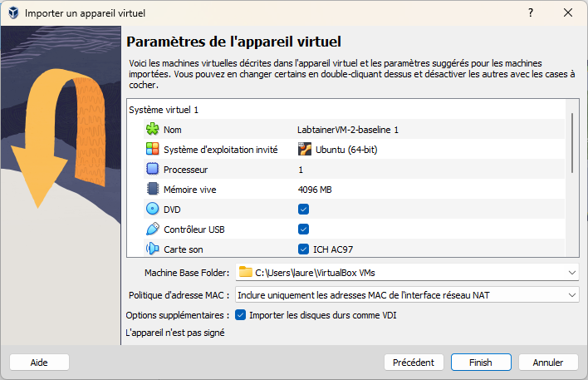
Task: Uncheck Importer les disques durs comme VDI
Action: point(241,315)
